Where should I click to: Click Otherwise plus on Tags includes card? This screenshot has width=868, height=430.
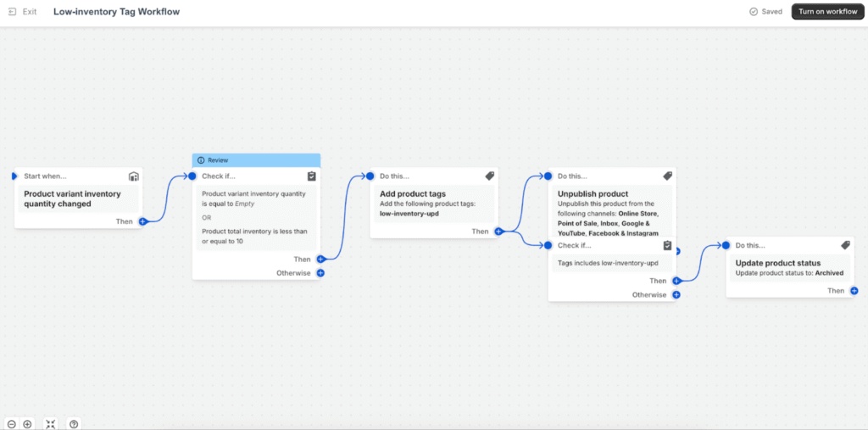pyautogui.click(x=676, y=295)
